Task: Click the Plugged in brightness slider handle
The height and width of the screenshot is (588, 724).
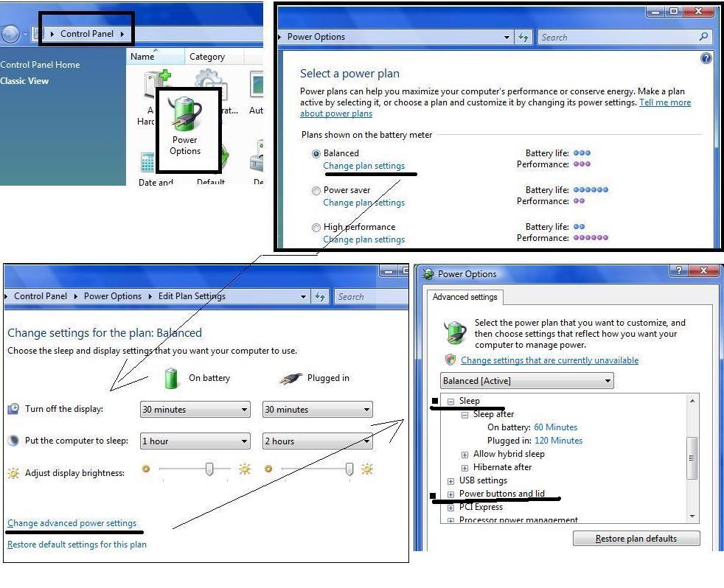Action: coord(349,469)
